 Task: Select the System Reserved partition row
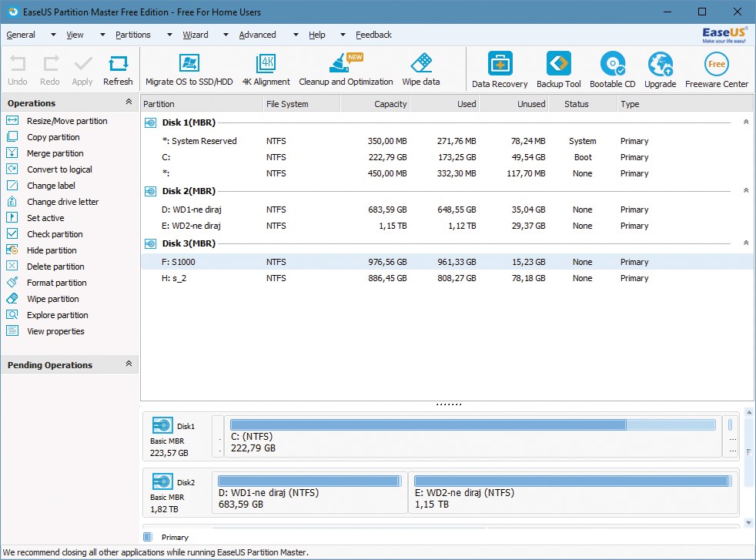click(447, 141)
